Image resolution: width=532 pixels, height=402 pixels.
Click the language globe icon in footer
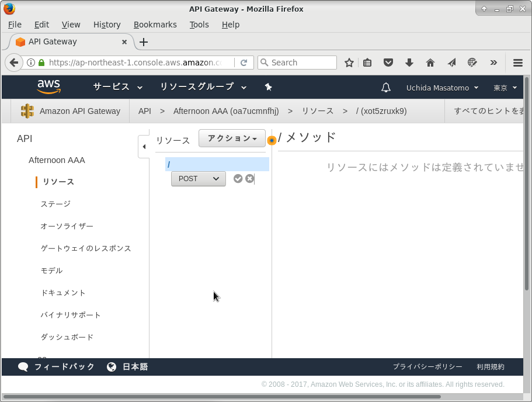coord(112,367)
